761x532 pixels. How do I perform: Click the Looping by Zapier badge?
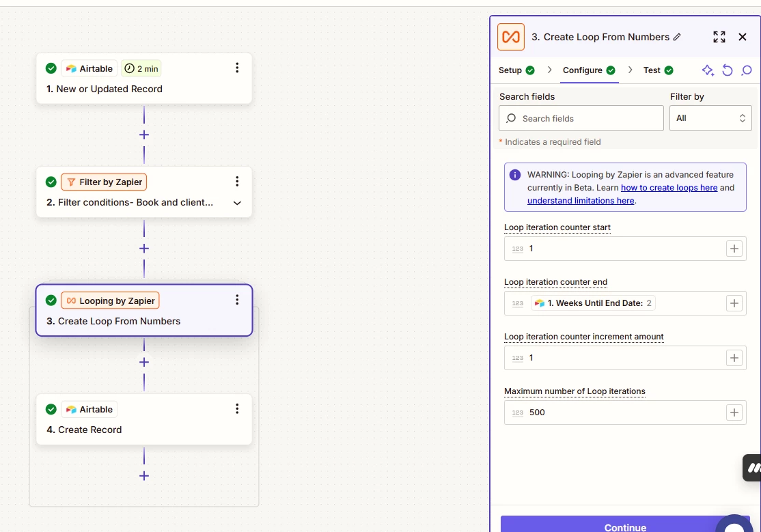[110, 301]
